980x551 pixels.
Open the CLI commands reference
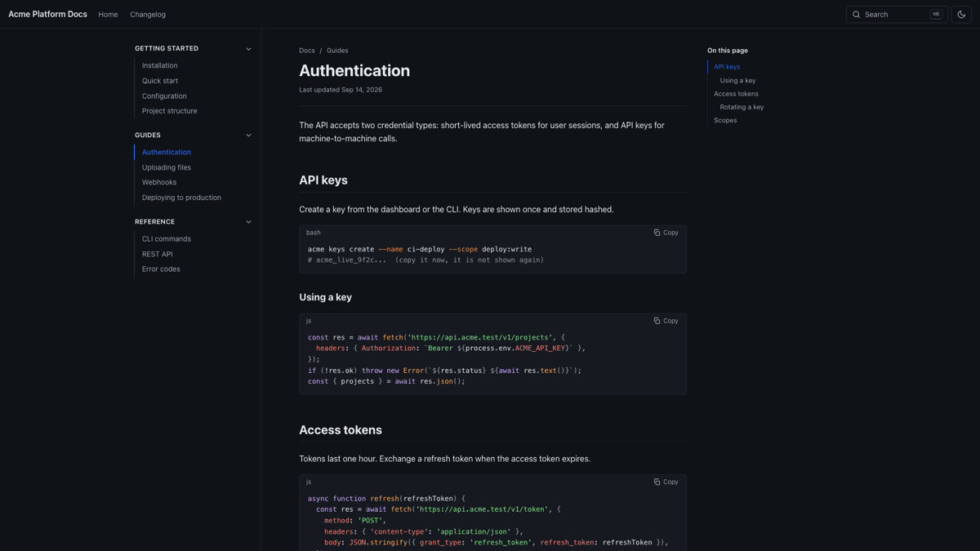[x=167, y=238]
